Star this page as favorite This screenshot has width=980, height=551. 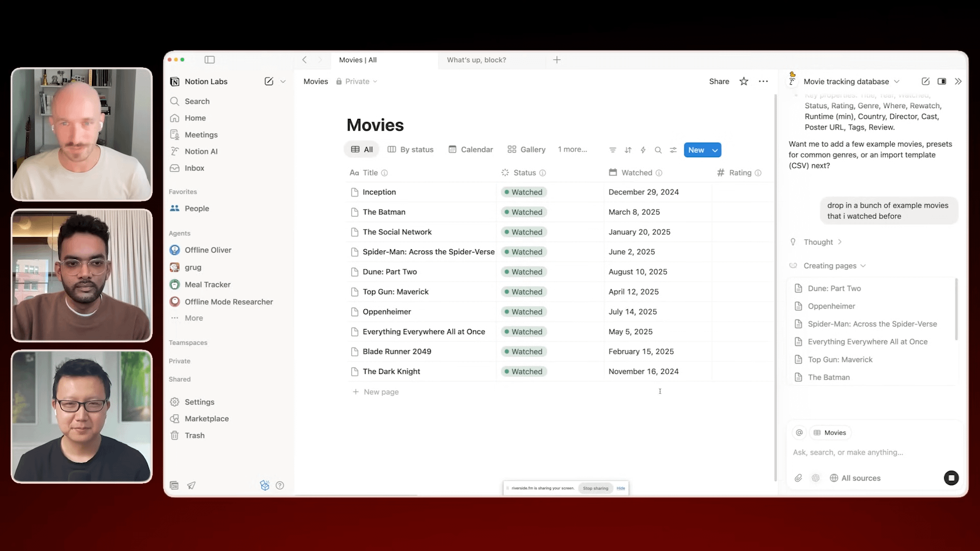click(744, 82)
